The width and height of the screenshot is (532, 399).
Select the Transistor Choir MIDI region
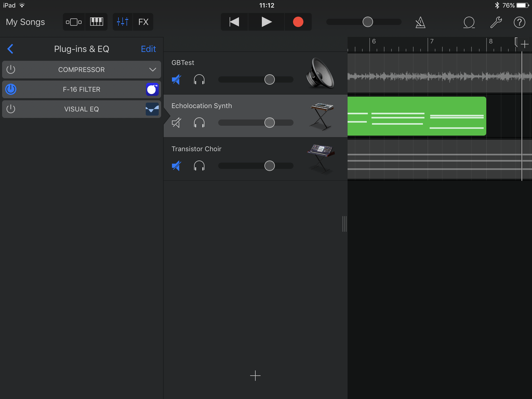click(440, 159)
